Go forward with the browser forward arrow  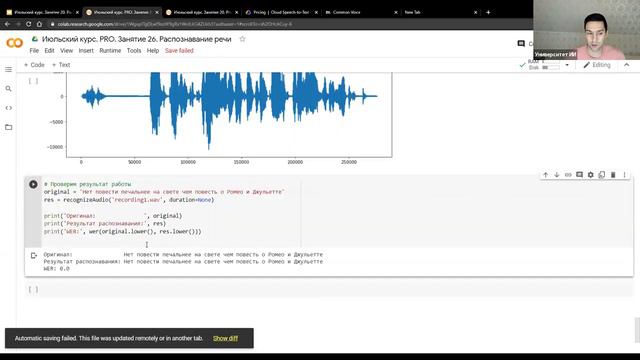click(x=18, y=24)
